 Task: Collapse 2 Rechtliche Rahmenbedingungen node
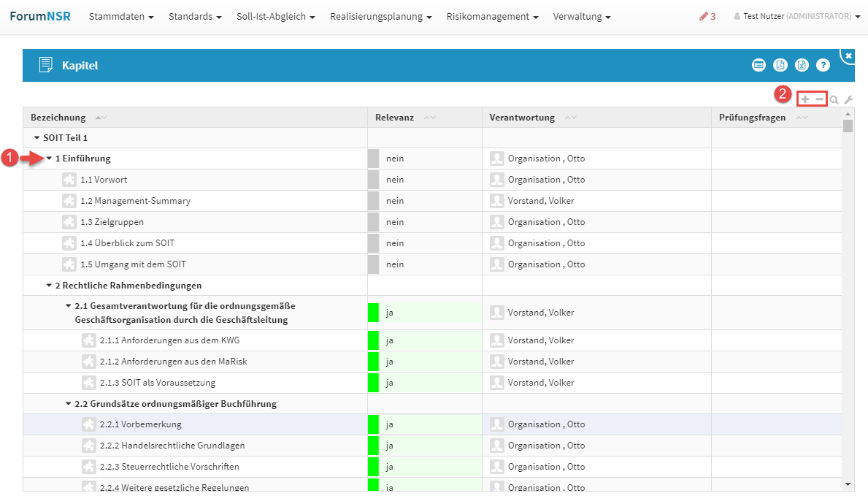pos(49,286)
